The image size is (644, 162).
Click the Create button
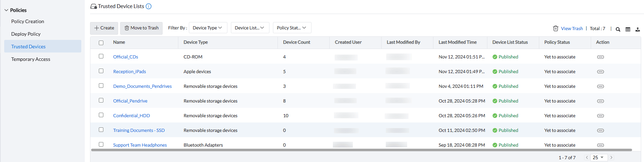point(104,28)
